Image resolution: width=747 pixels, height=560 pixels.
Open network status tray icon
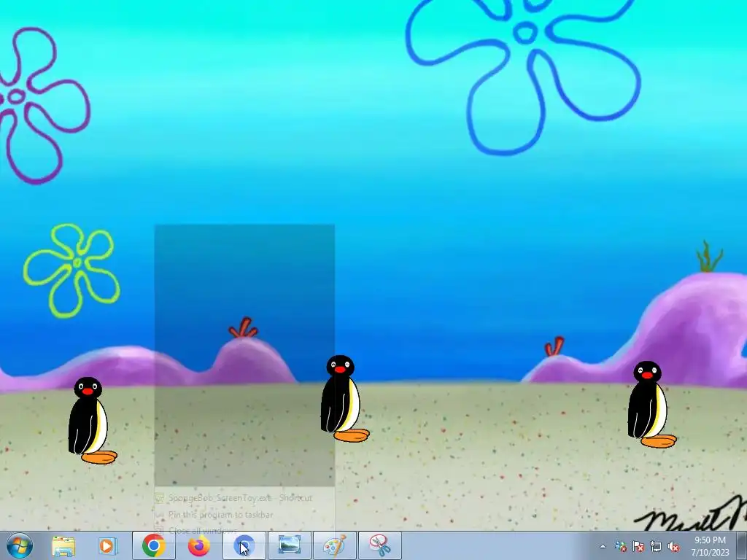[656, 546]
